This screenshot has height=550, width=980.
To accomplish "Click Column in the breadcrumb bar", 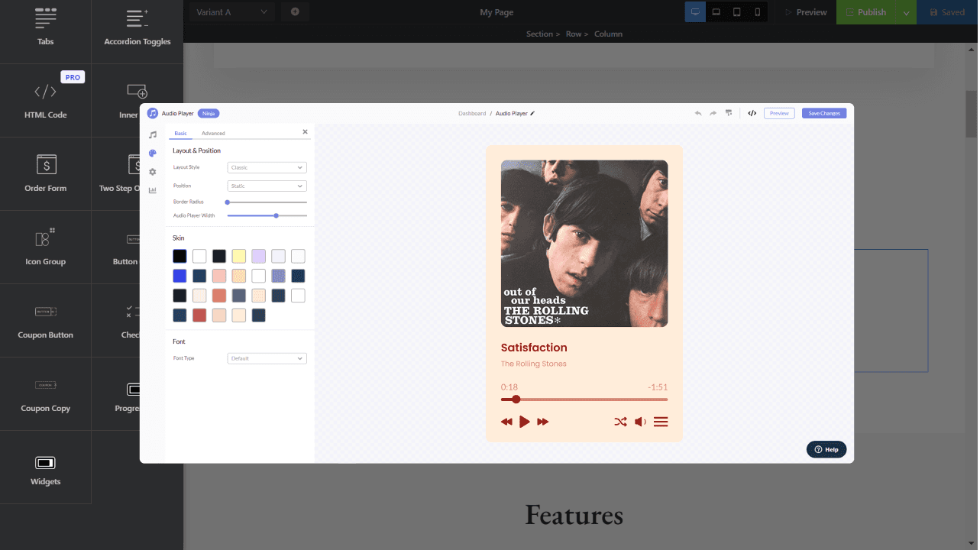I will tap(608, 34).
